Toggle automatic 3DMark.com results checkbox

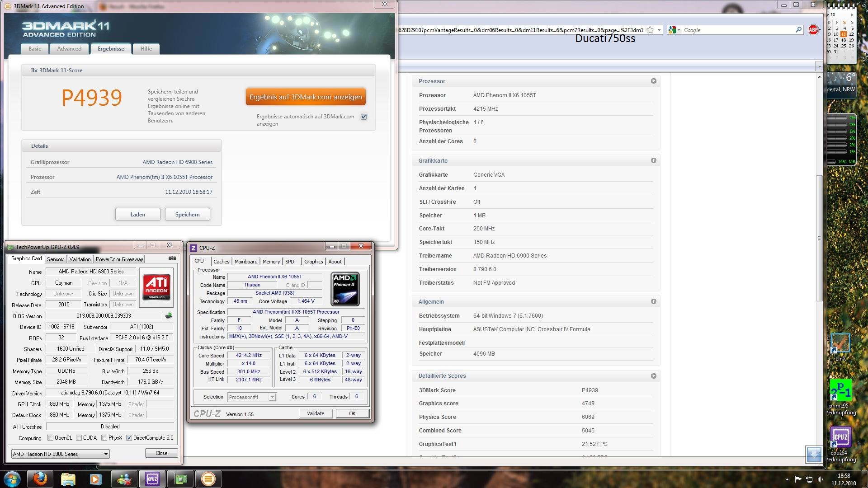click(363, 117)
